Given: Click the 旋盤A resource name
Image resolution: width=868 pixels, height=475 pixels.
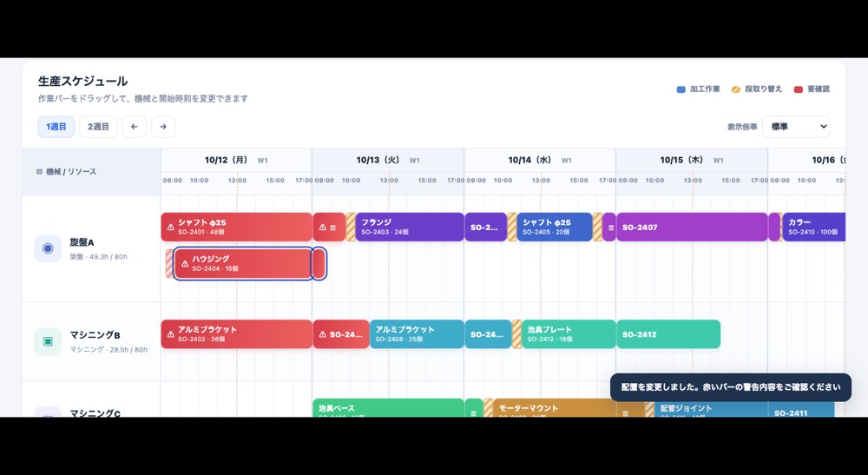Looking at the screenshot, I should pyautogui.click(x=82, y=242).
